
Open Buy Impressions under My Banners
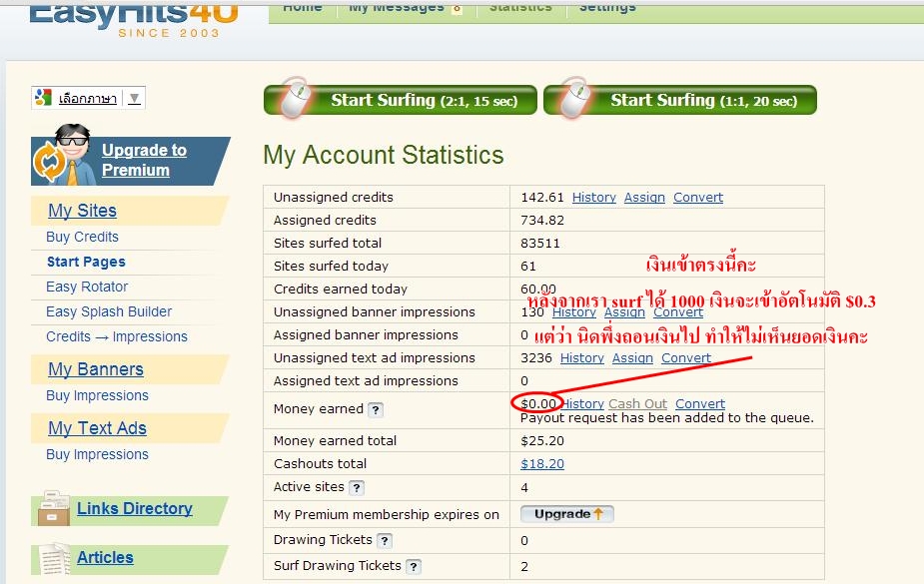point(97,395)
